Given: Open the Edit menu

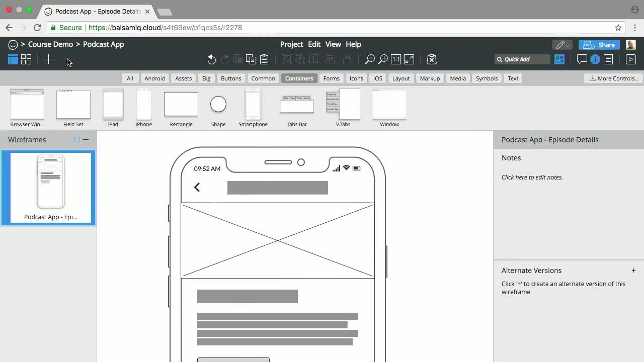Looking at the screenshot, I should click(x=314, y=44).
